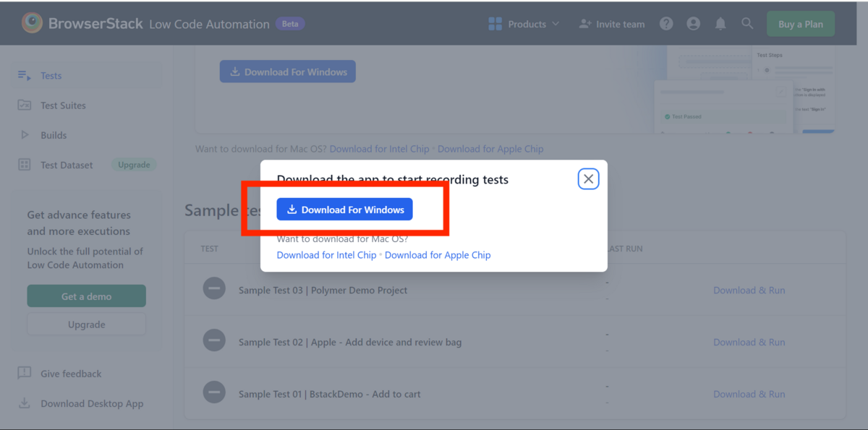Select Sample Test 02 Apple row title
868x430 pixels.
pos(350,343)
